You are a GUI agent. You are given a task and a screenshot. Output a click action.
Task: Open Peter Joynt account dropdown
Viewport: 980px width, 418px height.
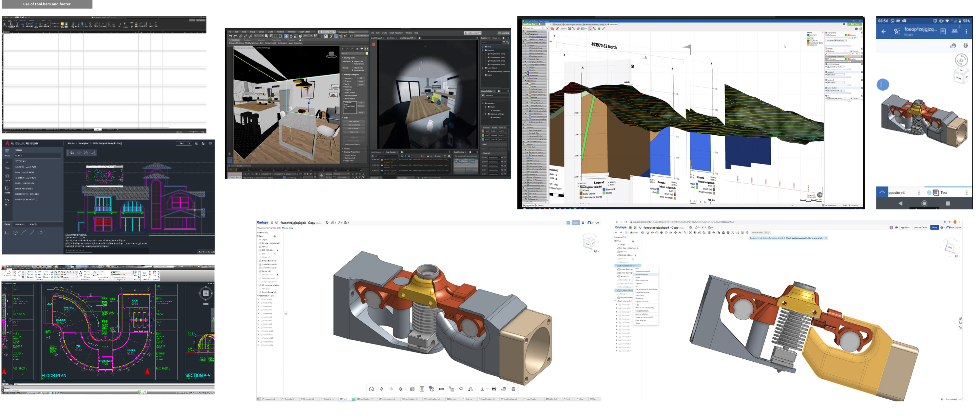954,228
